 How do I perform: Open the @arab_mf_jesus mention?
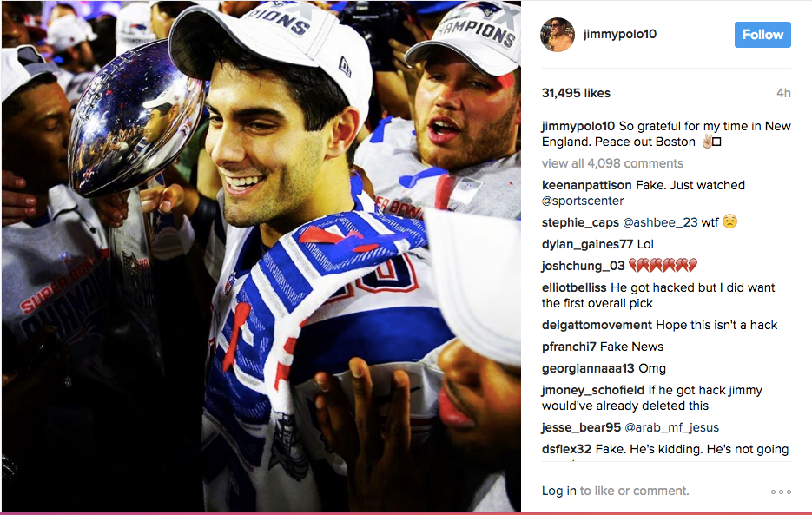[671, 427]
